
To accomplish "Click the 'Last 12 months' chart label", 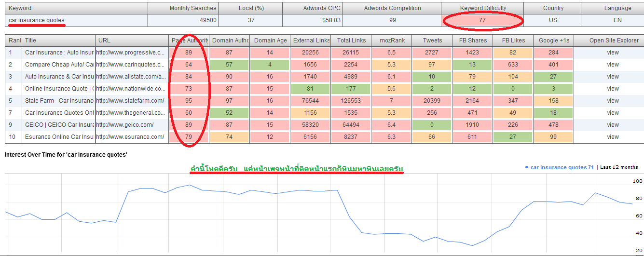I will [x=619, y=167].
